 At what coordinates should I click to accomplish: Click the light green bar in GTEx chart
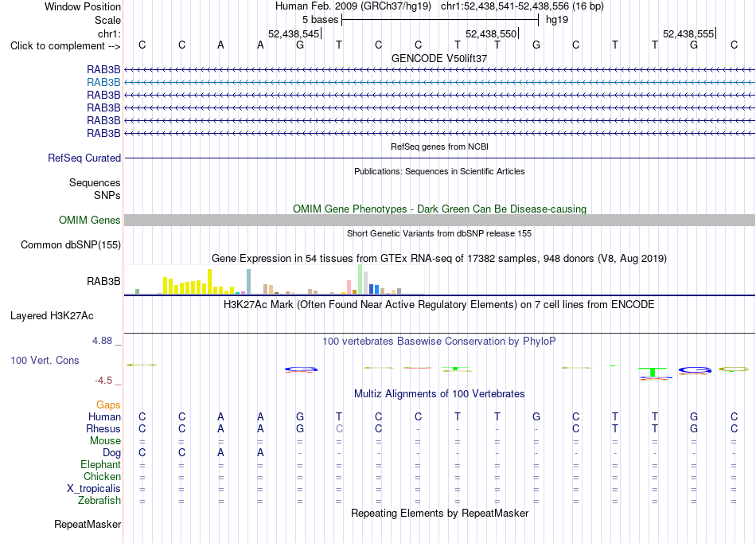pyautogui.click(x=360, y=279)
